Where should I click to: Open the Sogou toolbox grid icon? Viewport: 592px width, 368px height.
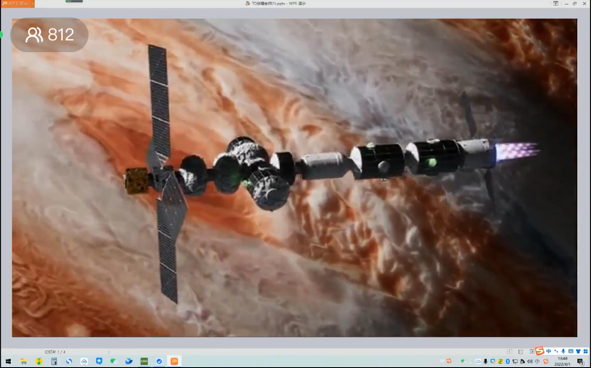pyautogui.click(x=586, y=351)
